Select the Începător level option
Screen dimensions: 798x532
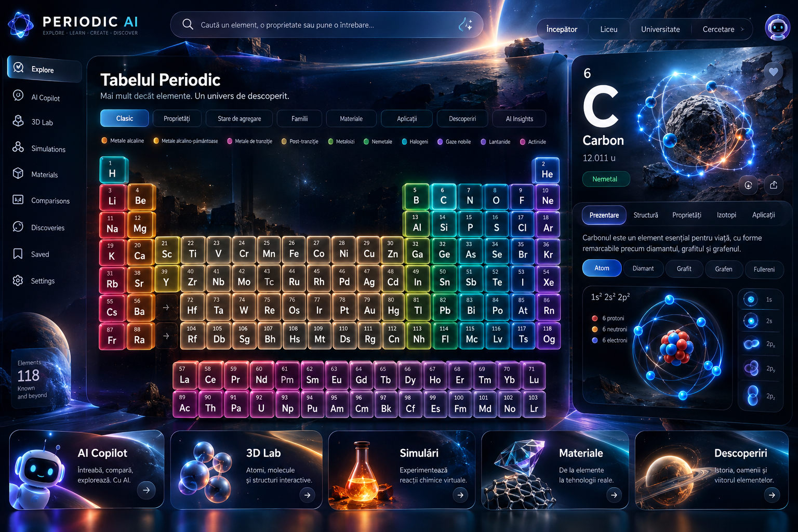point(562,29)
